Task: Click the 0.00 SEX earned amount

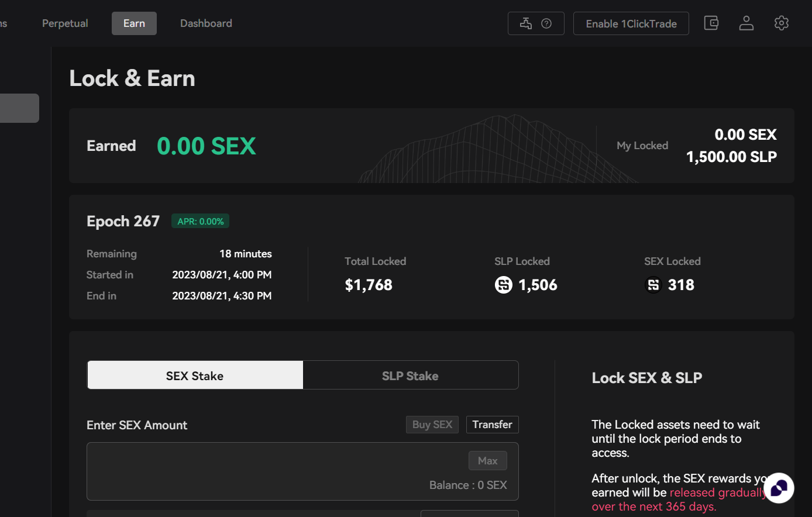Action: tap(207, 146)
